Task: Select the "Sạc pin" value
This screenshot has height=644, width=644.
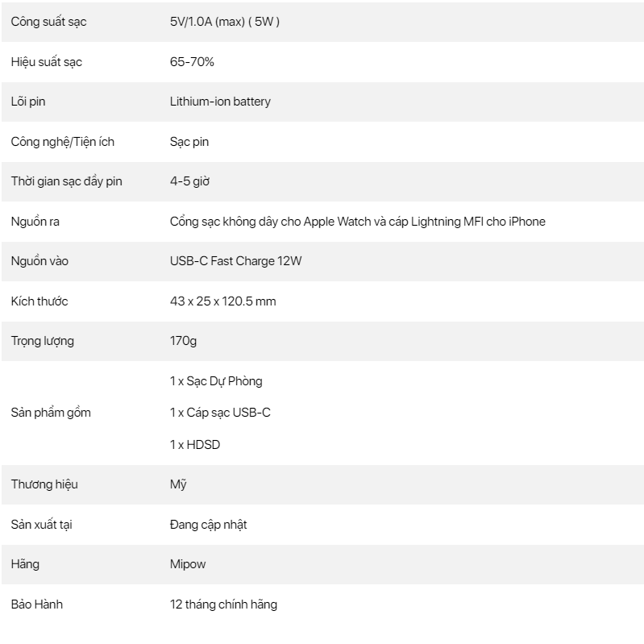Action: pos(189,142)
